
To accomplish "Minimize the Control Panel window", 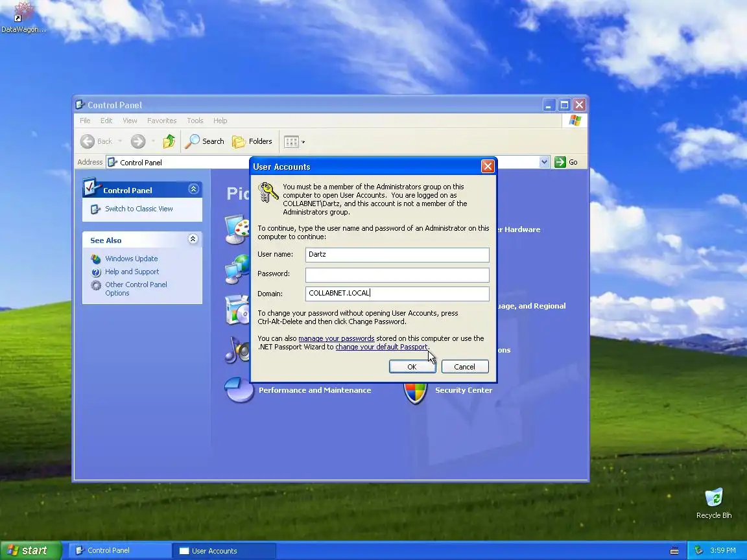I will 549,105.
